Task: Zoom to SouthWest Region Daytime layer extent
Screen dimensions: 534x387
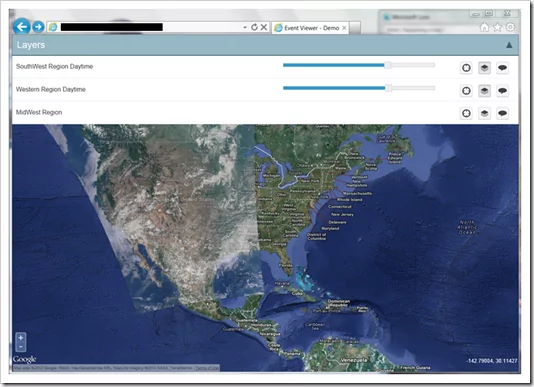Action: point(466,68)
